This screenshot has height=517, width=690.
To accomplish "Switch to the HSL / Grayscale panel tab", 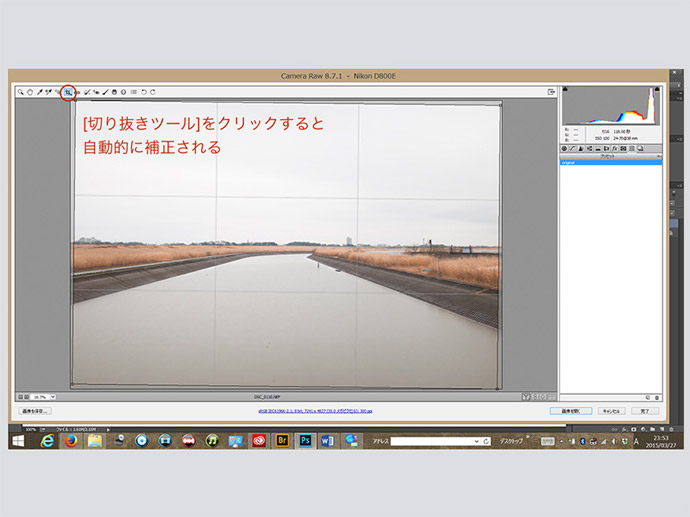I will pyautogui.click(x=589, y=149).
